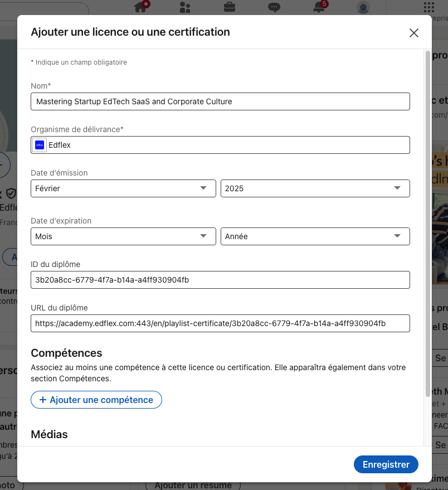Click the verification shield icon behind dialog

11,193
